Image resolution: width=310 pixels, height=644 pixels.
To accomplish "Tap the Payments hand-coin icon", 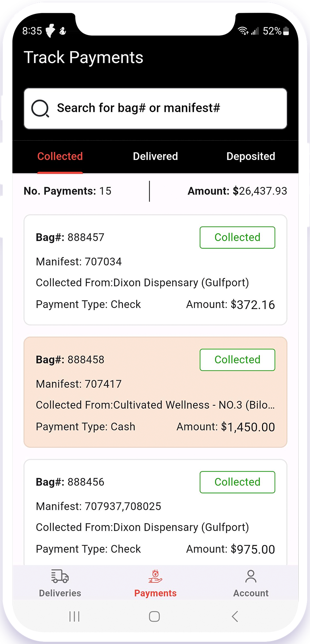I will point(155,577).
